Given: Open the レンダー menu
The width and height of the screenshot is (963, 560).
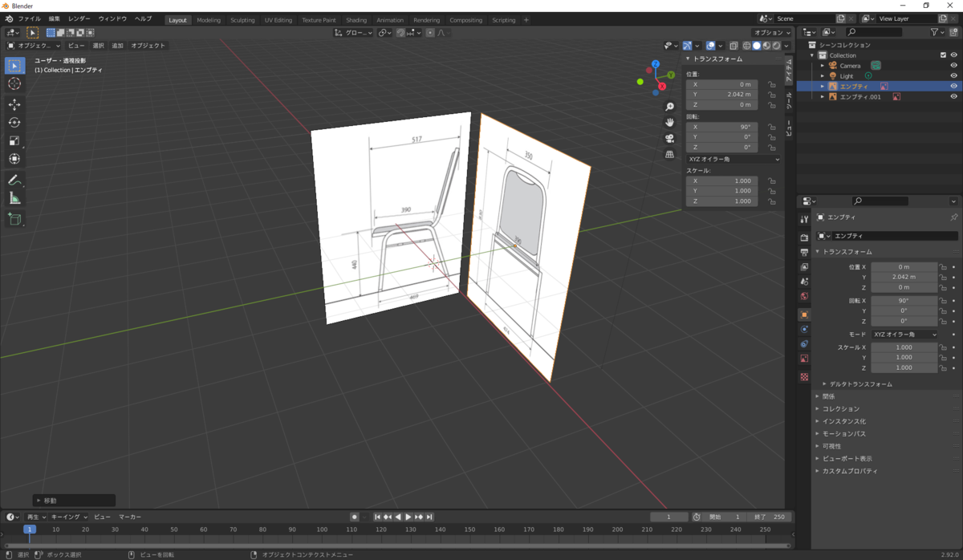Looking at the screenshot, I should [79, 18].
